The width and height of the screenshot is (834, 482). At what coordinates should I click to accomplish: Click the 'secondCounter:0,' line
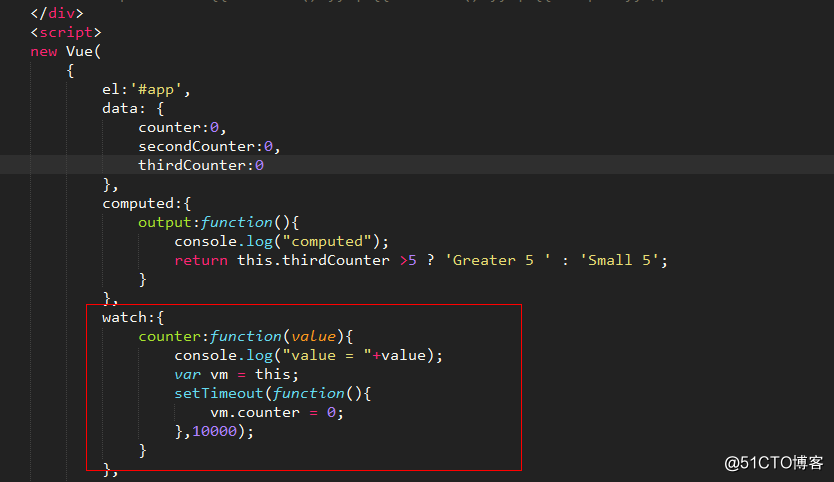pyautogui.click(x=209, y=146)
